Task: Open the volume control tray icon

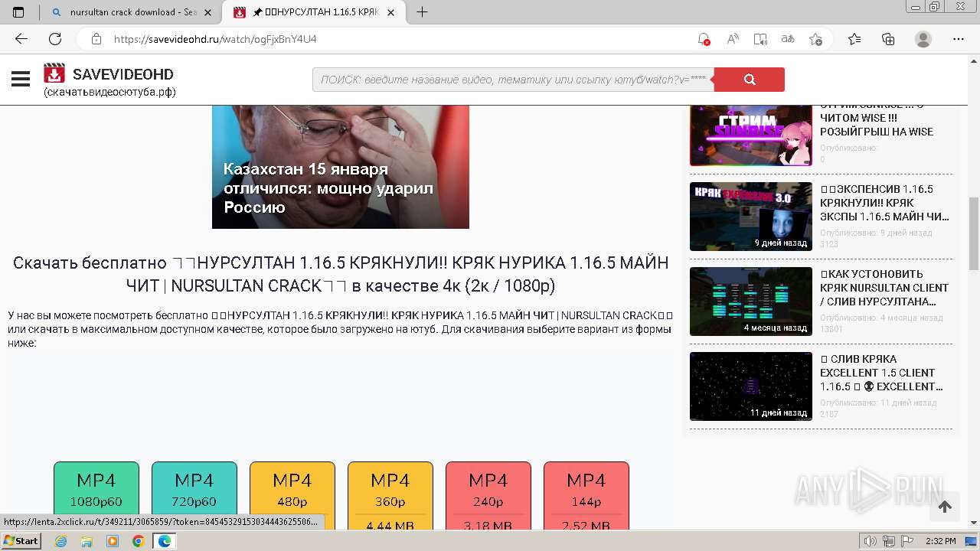Action: tap(870, 541)
